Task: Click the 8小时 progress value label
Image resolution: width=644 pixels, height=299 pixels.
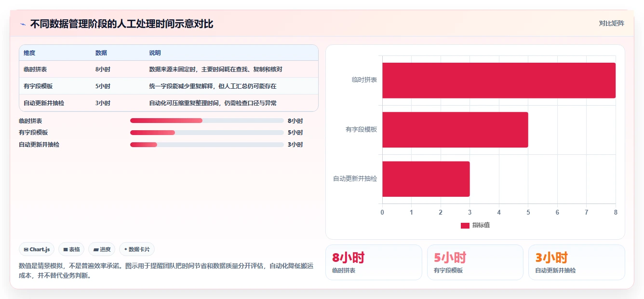Action: point(295,121)
